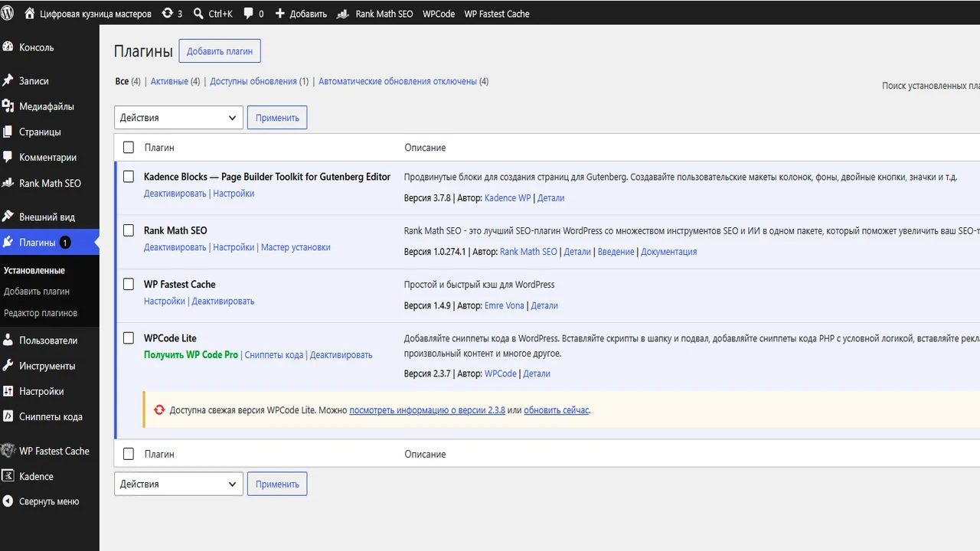Click the Rank Math SEO sidebar icon
The image size is (980, 551).
click(8, 183)
